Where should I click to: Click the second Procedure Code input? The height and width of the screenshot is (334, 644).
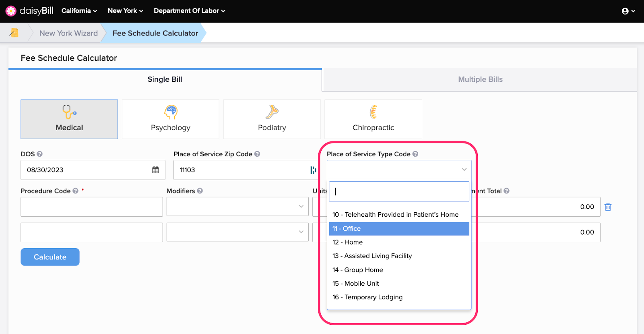[x=92, y=232]
